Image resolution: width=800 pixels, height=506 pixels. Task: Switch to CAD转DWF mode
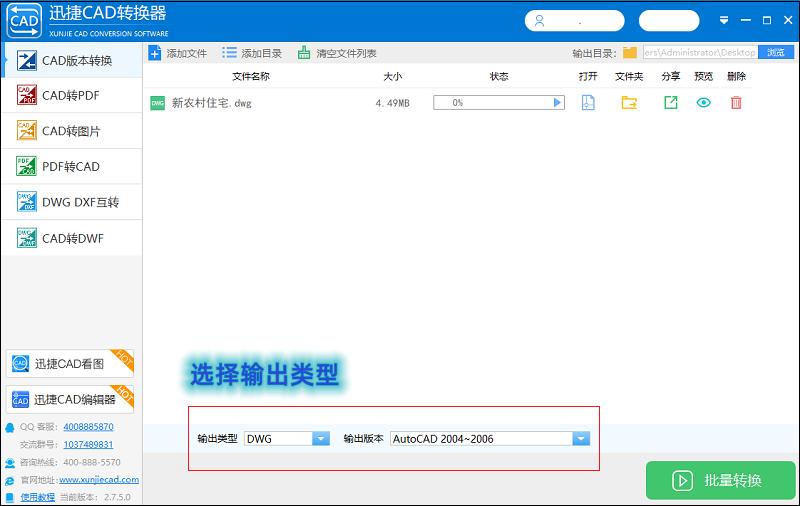[x=71, y=238]
